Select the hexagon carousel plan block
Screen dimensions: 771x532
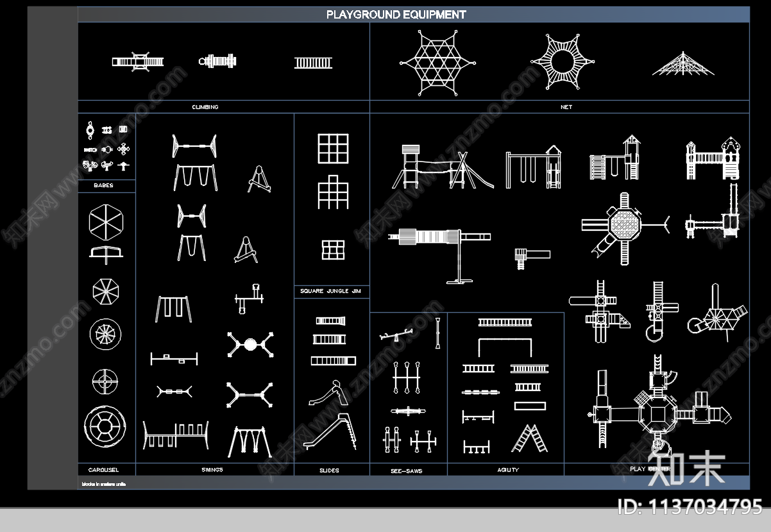point(106,222)
